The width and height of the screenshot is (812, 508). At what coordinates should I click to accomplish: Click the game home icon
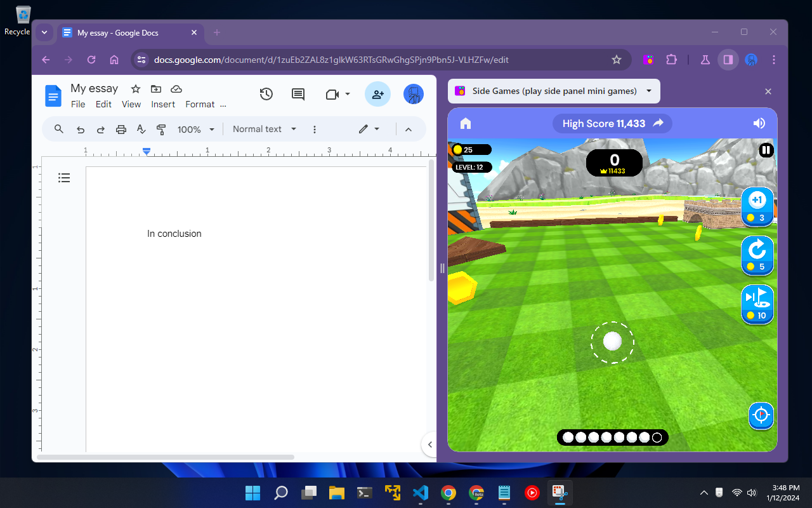tap(466, 123)
